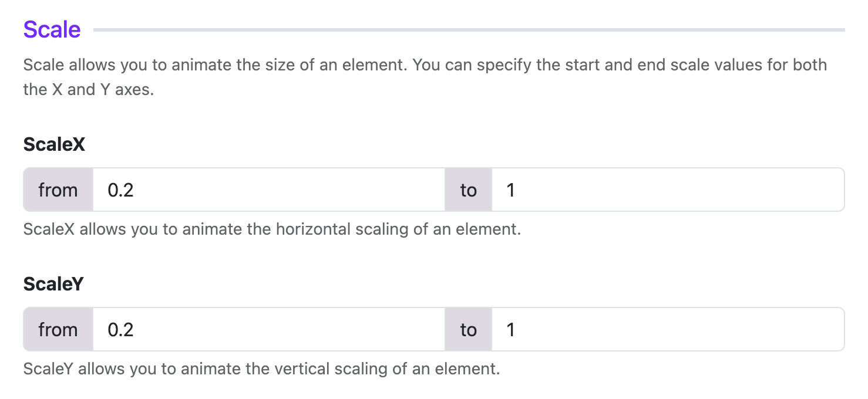Click the divider line beside Scale heading
Viewport: 868px width, 399px height.
click(x=469, y=29)
